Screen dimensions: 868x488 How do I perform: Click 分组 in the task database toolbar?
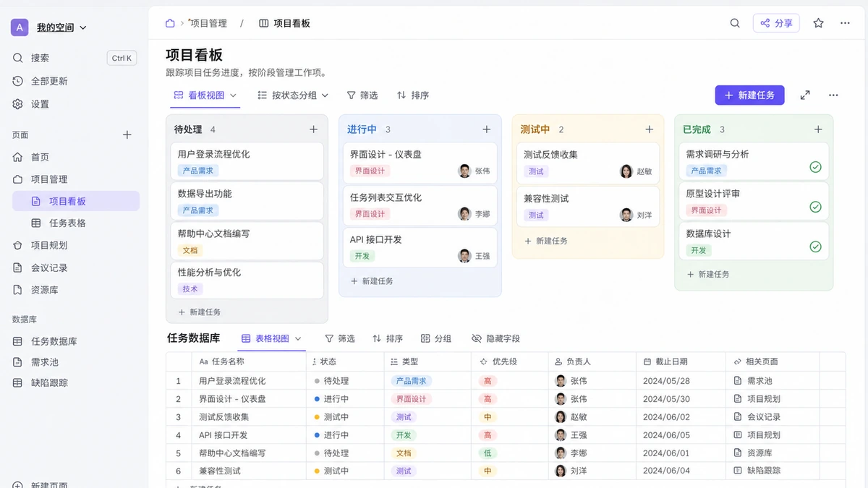(x=436, y=338)
